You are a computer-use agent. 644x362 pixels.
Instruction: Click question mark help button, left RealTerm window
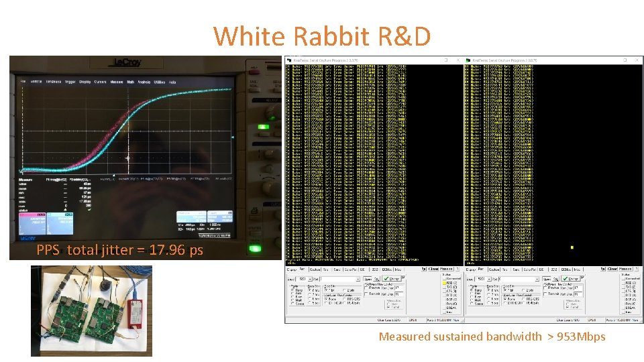pos(458,269)
